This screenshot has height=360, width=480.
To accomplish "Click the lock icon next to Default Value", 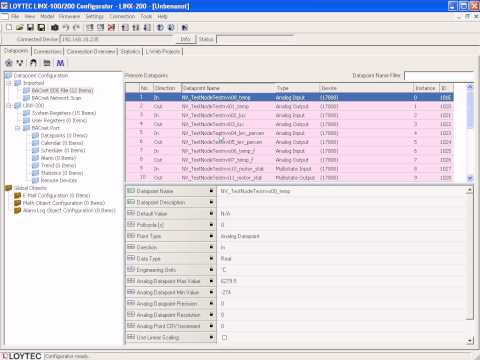I will pos(211,213).
